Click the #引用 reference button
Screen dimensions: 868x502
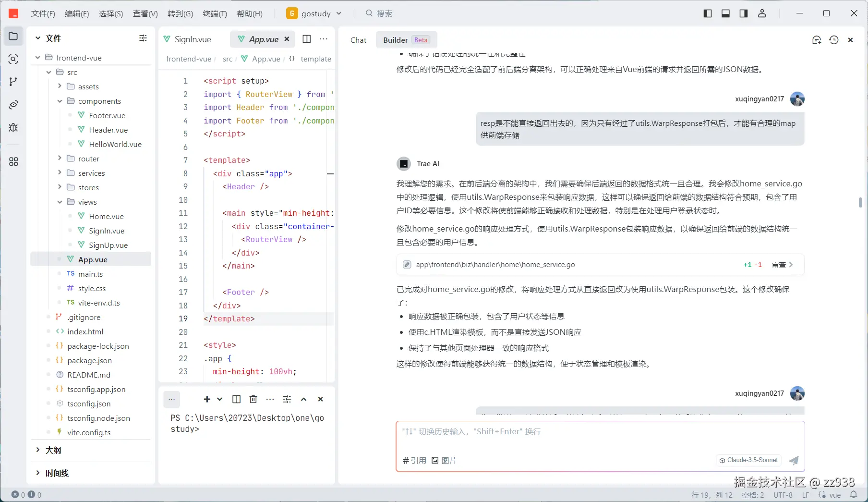[414, 460]
